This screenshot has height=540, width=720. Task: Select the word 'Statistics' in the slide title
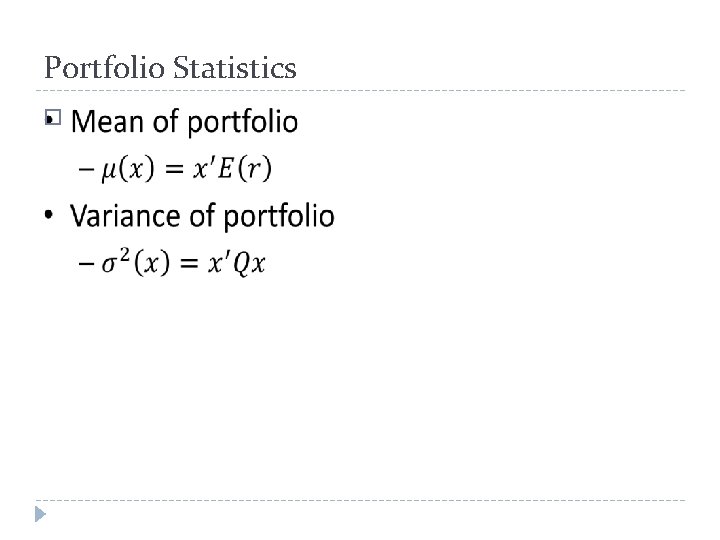[235, 68]
